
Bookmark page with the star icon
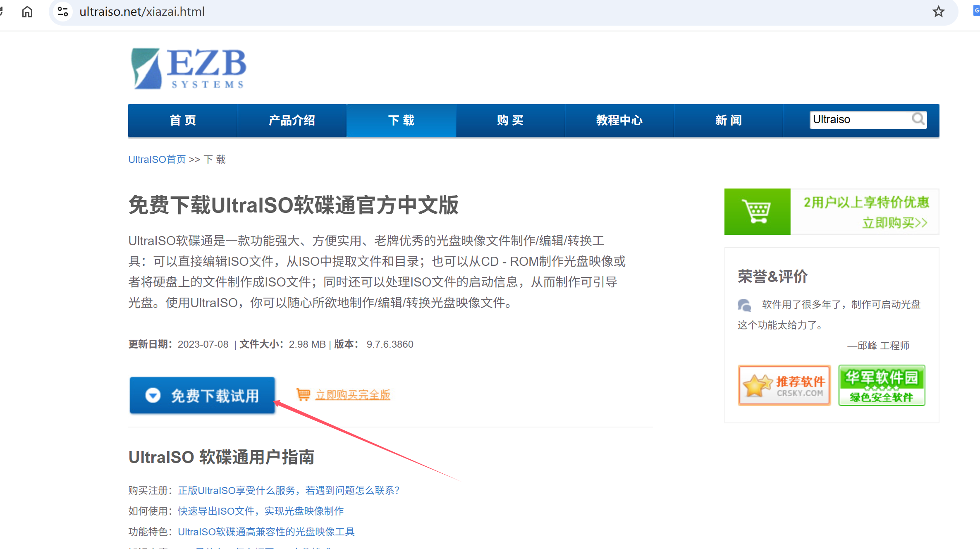pos(938,12)
